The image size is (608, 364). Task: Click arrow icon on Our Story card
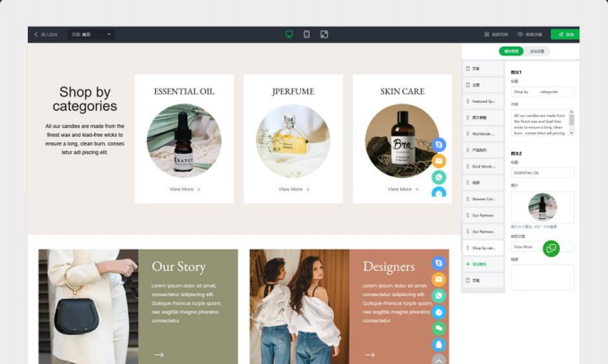pyautogui.click(x=158, y=355)
